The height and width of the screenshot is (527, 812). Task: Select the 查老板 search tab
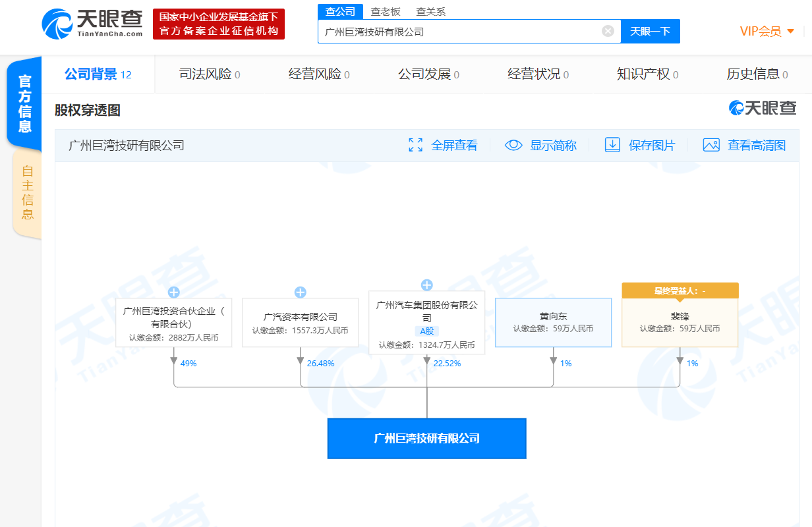coord(386,11)
